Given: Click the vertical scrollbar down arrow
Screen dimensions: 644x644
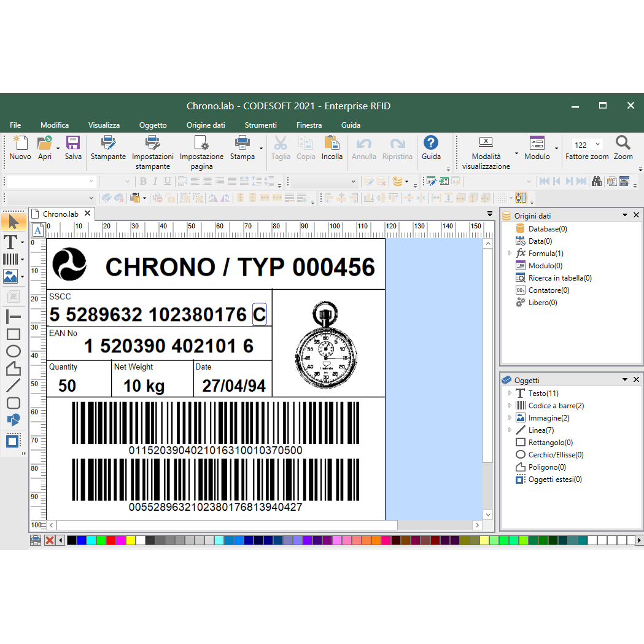Looking at the screenshot, I should coord(488,514).
